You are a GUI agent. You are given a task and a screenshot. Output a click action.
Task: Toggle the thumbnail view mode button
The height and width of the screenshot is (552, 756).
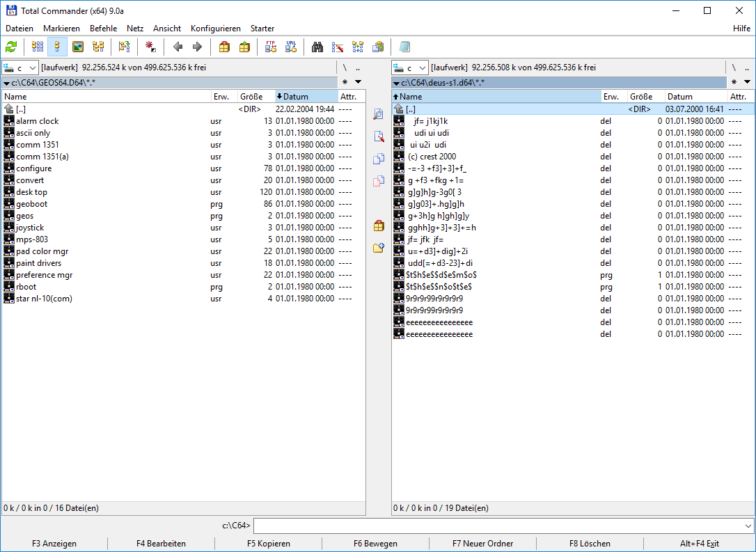[78, 47]
